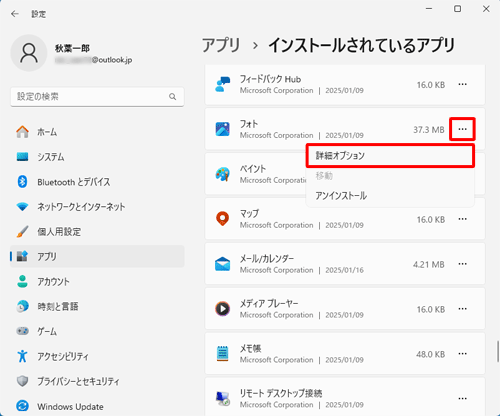Open the 秋葉一郎 user profile avatar
This screenshot has height=416, width=500.
pyautogui.click(x=29, y=53)
